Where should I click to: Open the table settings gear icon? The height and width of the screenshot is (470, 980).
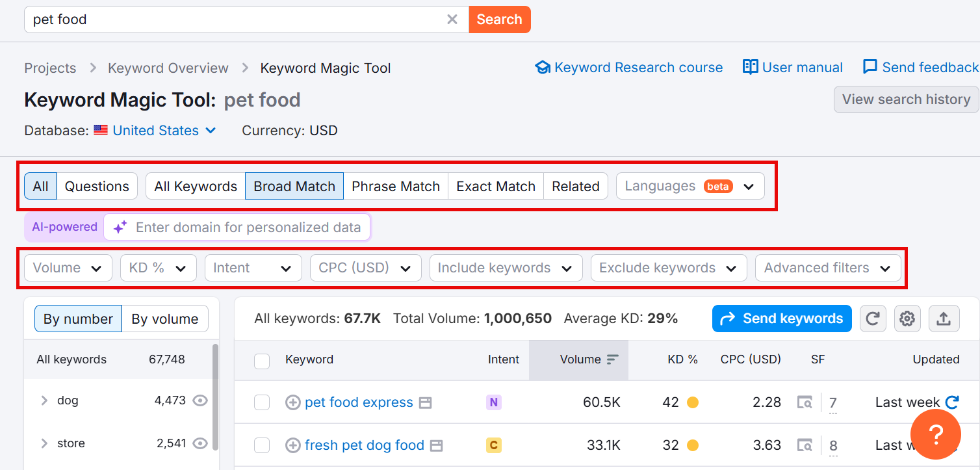pos(907,319)
